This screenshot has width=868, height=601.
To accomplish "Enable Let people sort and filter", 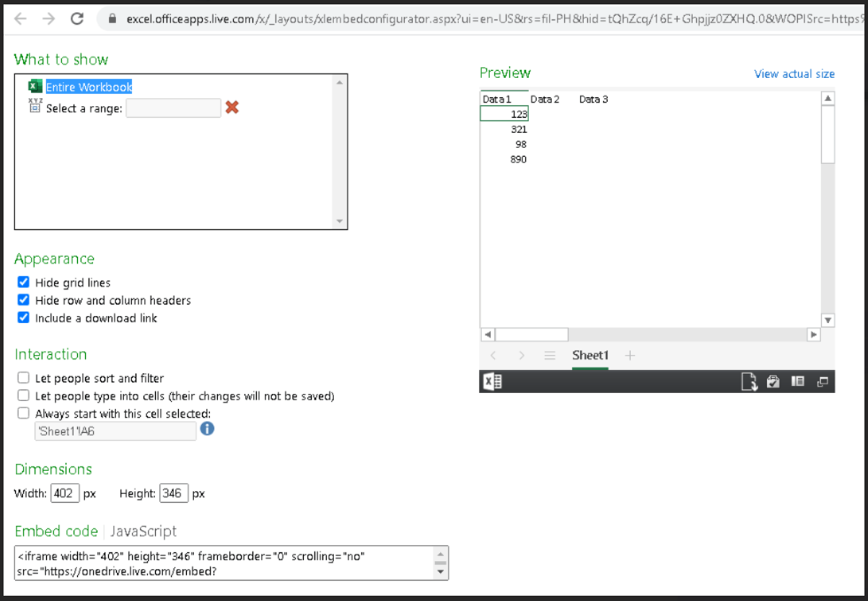I will tap(22, 378).
